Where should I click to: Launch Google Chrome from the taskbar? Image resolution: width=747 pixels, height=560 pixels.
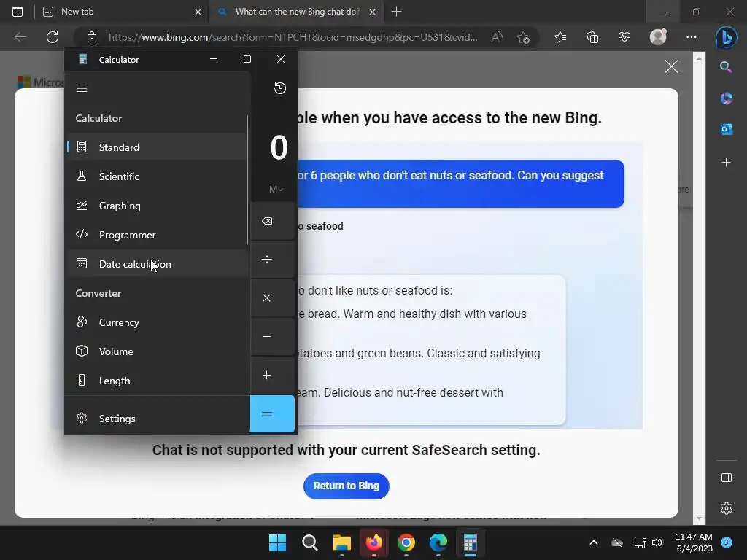tap(406, 542)
